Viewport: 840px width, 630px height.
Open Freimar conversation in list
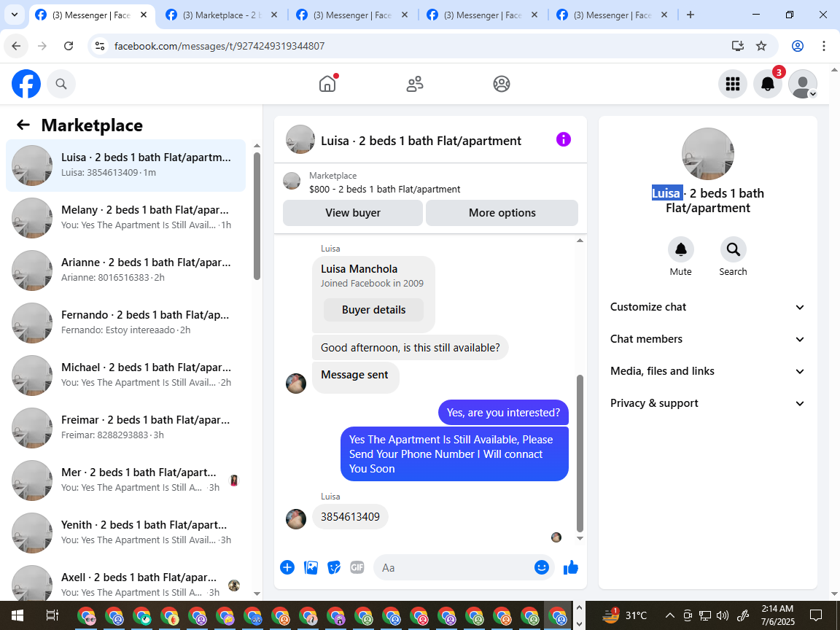(x=126, y=427)
